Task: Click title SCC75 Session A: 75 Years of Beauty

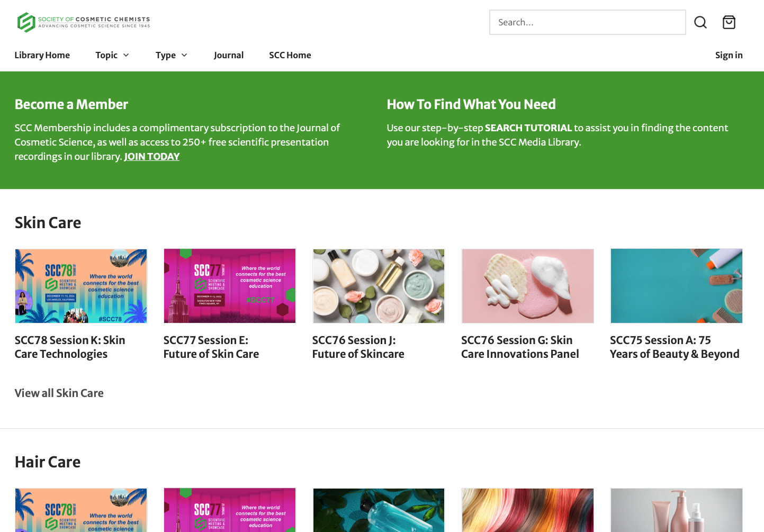Action: click(x=675, y=347)
